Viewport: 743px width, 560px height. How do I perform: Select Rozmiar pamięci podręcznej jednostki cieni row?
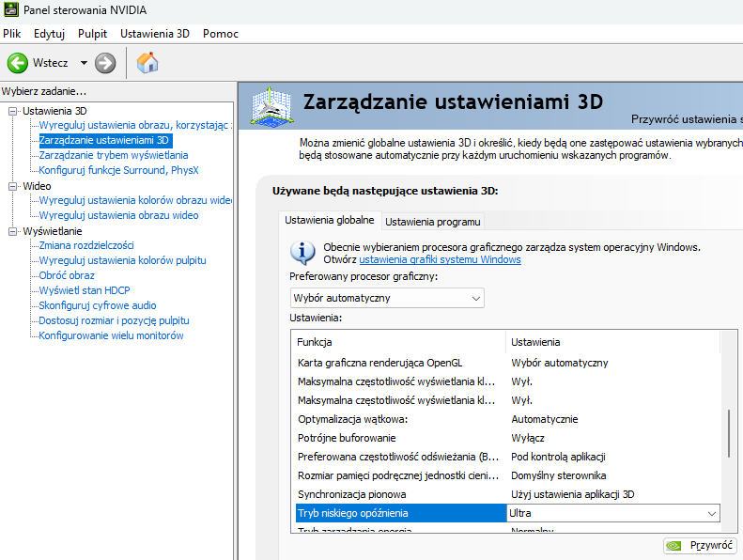pos(508,475)
